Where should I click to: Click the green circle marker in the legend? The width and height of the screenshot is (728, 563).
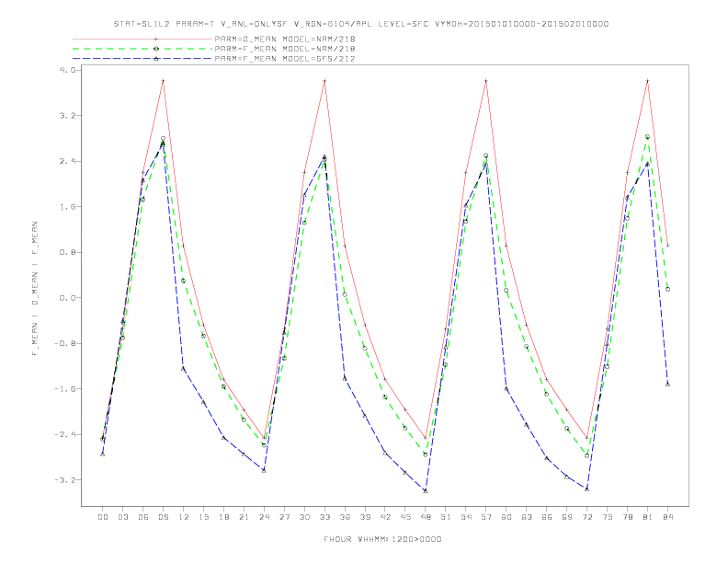coord(156,49)
